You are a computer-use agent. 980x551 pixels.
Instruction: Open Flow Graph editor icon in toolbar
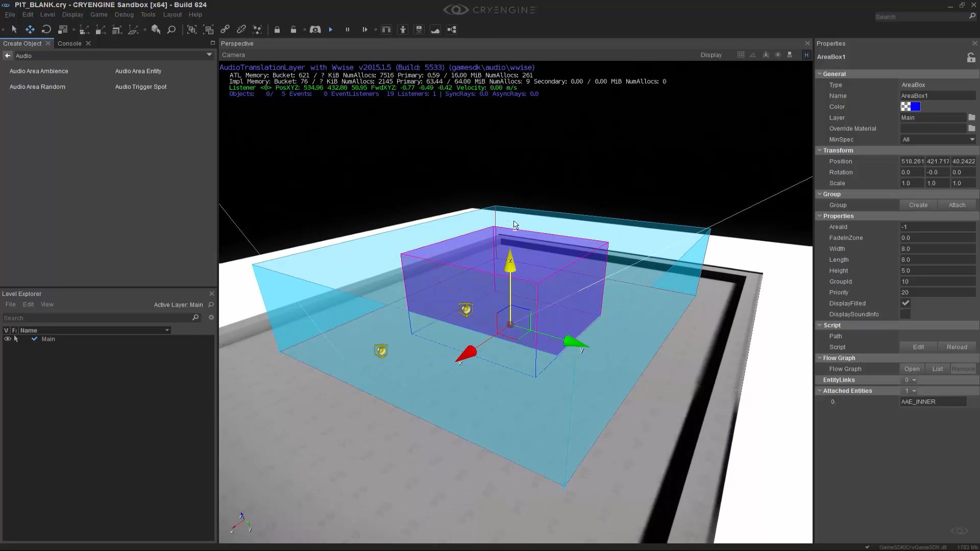[452, 30]
